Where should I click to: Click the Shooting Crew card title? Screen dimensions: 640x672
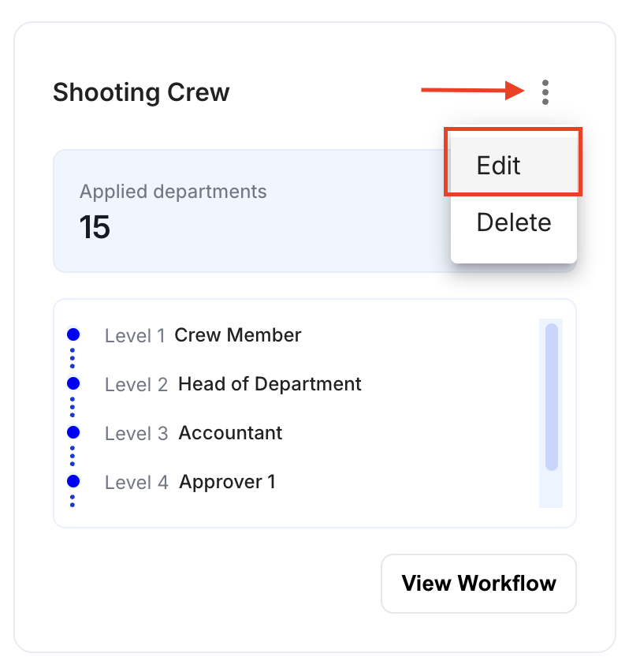[x=141, y=92]
